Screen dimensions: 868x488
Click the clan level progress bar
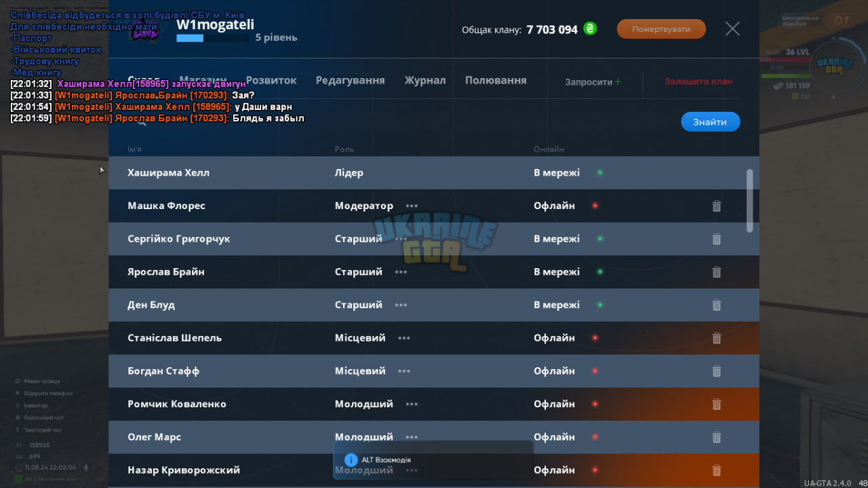pyautogui.click(x=212, y=39)
